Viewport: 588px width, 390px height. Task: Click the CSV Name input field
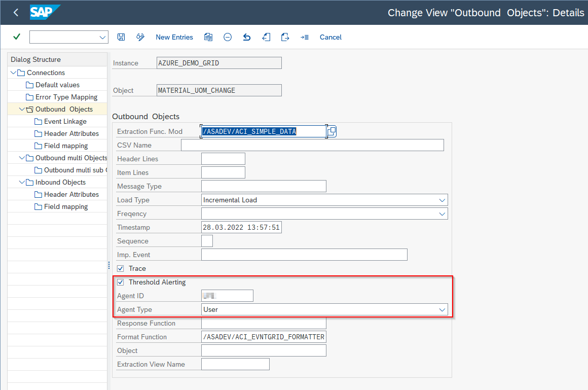312,145
